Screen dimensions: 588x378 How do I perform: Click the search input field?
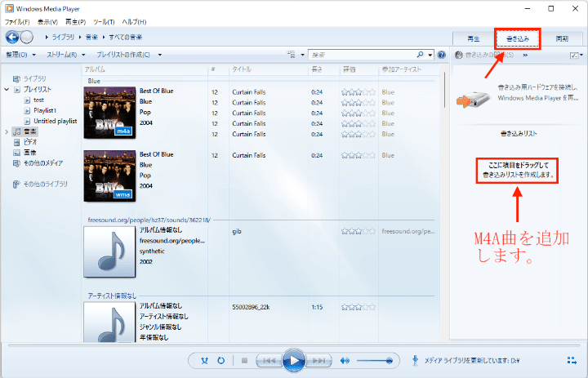tap(363, 55)
